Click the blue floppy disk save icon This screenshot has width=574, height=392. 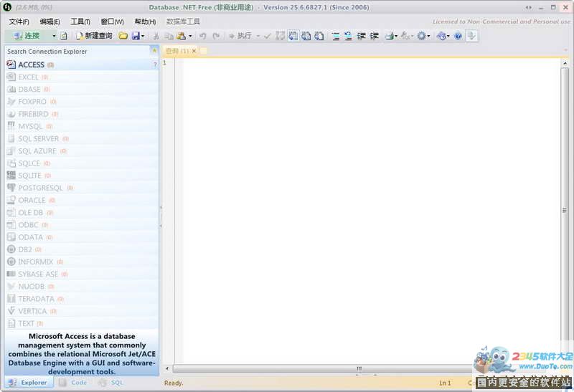[x=136, y=36]
